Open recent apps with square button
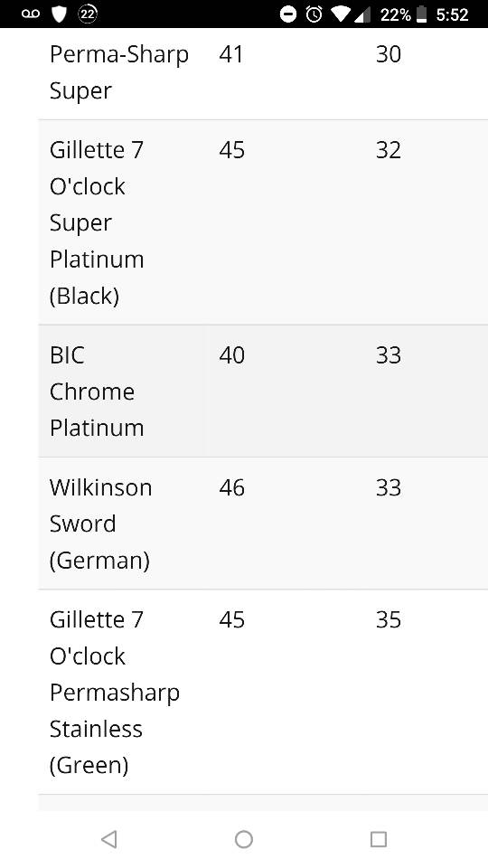Image resolution: width=488 pixels, height=868 pixels. pyautogui.click(x=378, y=839)
